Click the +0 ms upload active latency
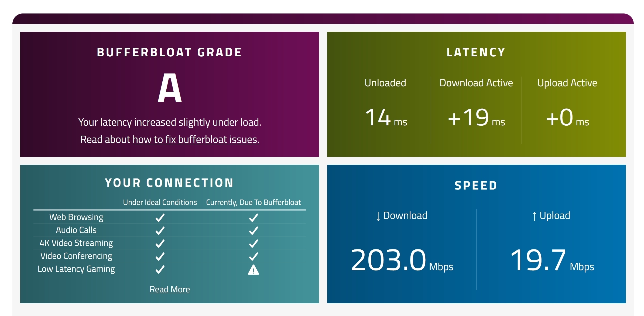This screenshot has height=316, width=644. pos(567,118)
